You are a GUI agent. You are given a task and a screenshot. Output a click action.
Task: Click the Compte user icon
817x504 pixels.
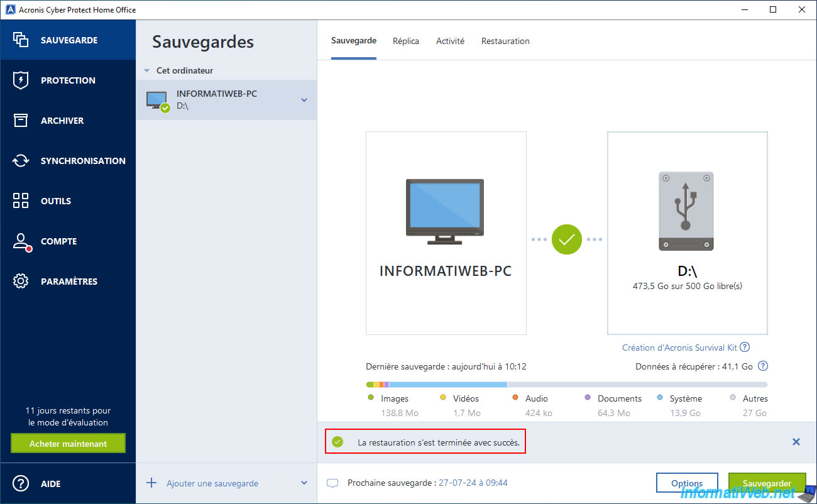click(x=21, y=241)
